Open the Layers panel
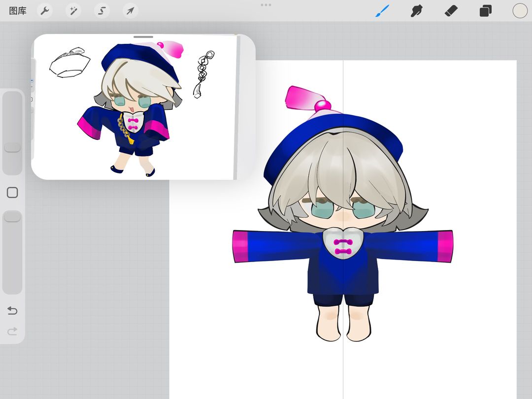The width and height of the screenshot is (532, 399). pyautogui.click(x=486, y=11)
